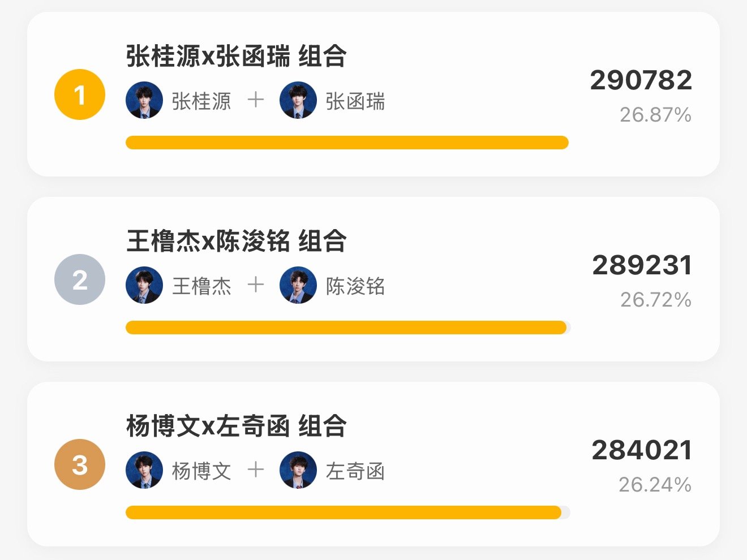This screenshot has height=560, width=747.
Task: Tap 王橹杰's profile avatar
Action: [144, 285]
